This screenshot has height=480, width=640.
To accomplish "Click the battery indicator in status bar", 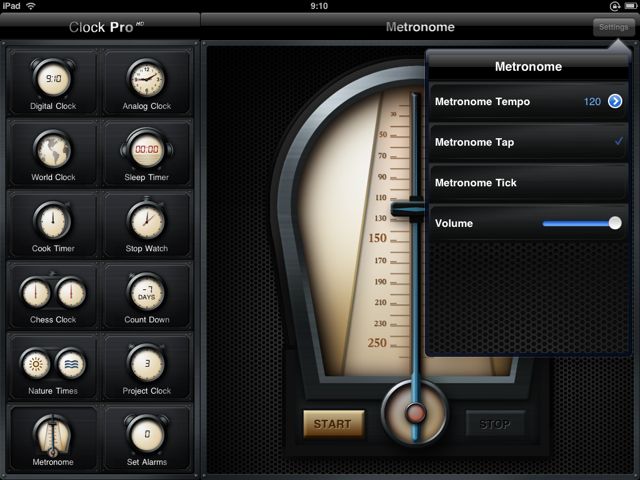I will coord(631,6).
